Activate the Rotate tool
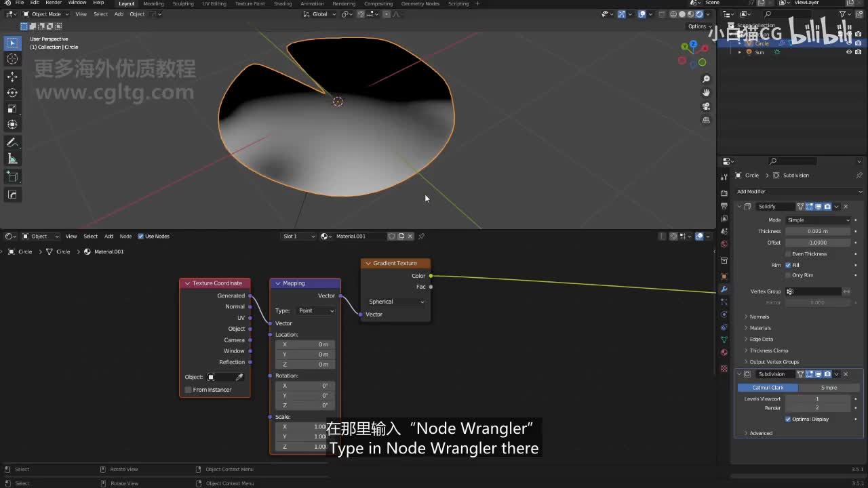 tap(12, 92)
